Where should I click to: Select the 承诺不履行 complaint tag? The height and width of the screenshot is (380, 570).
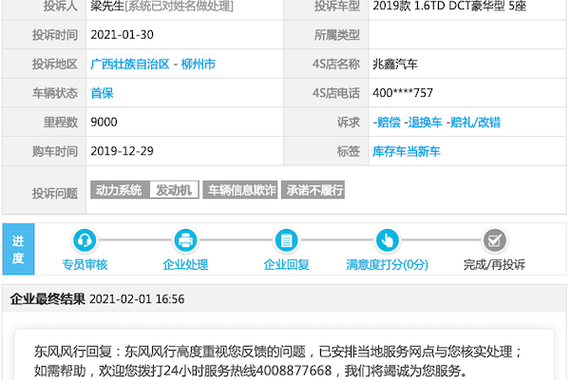point(313,190)
